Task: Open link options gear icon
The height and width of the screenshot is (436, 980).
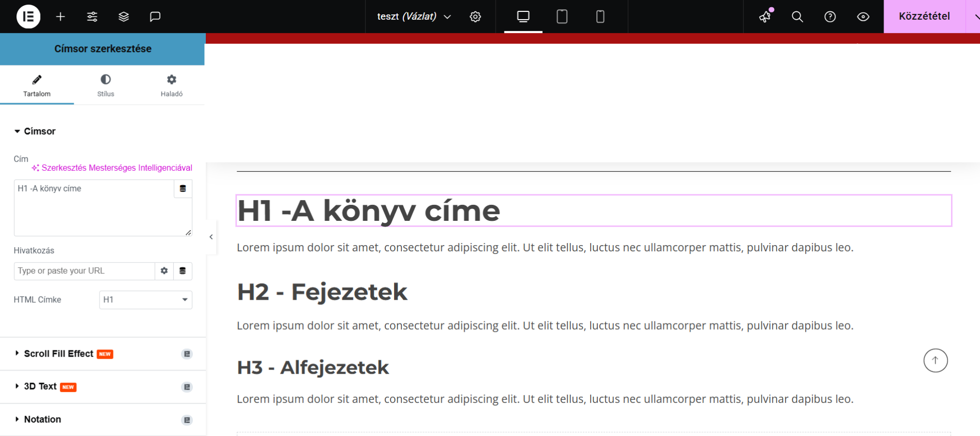Action: click(164, 271)
